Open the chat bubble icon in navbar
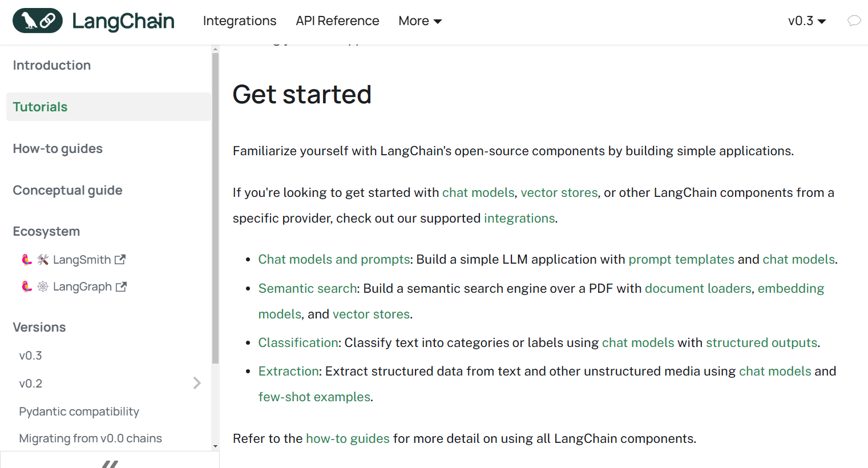The width and height of the screenshot is (868, 468). pos(854,21)
